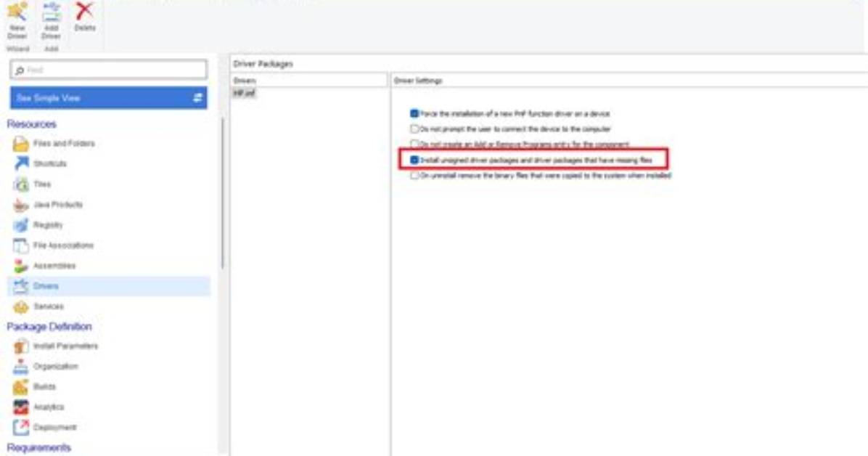Select the Builds icon
Viewport: 868px width, 456px height.
pos(20,387)
